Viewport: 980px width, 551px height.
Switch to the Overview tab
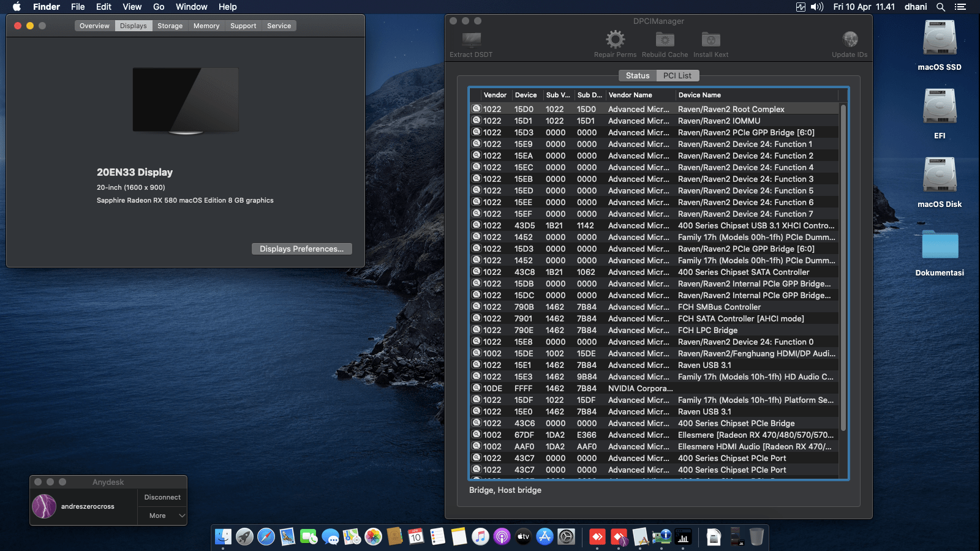(x=94, y=26)
